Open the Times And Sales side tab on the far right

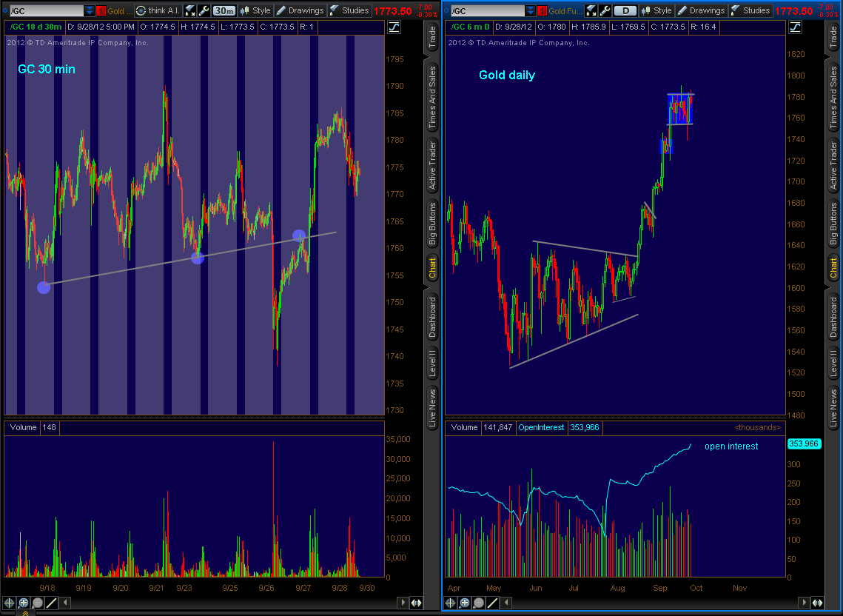pyautogui.click(x=833, y=96)
